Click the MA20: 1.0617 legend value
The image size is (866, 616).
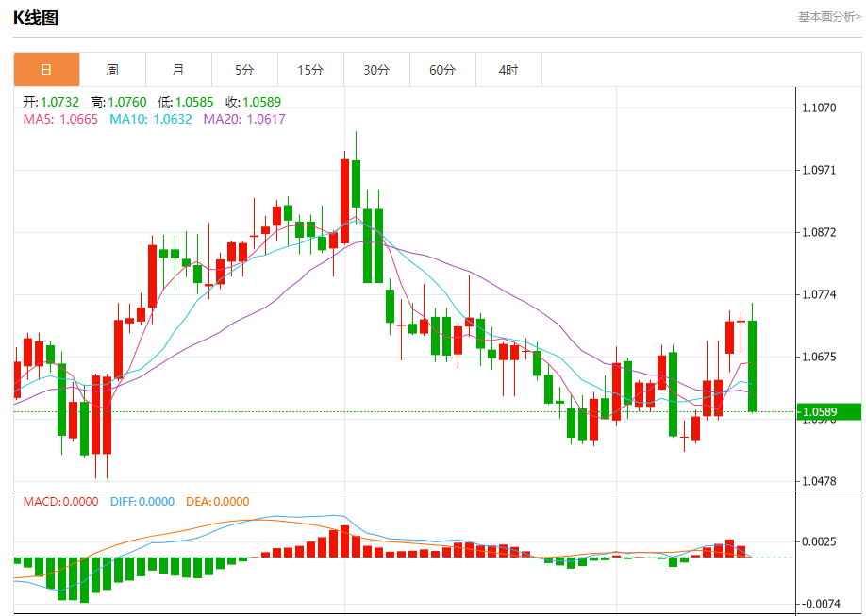point(244,119)
